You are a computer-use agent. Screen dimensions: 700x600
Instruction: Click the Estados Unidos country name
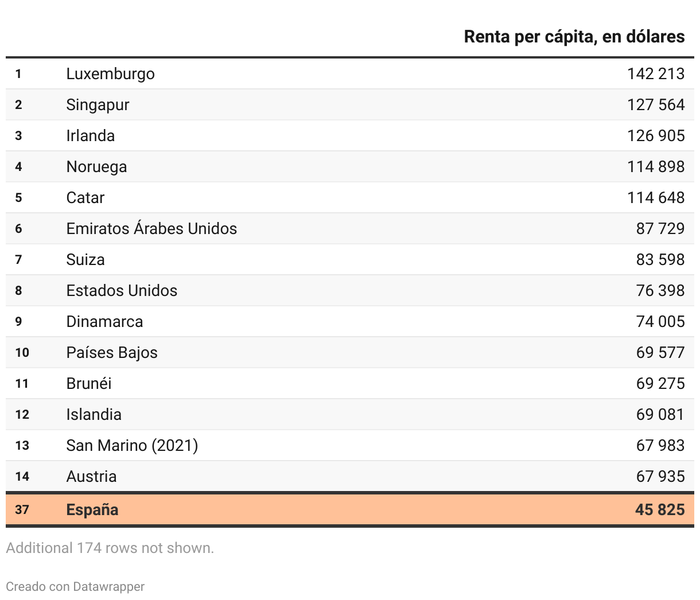pos(122,291)
